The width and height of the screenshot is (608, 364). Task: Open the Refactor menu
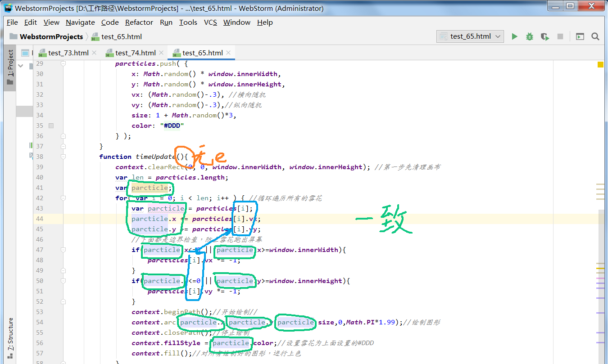[139, 22]
